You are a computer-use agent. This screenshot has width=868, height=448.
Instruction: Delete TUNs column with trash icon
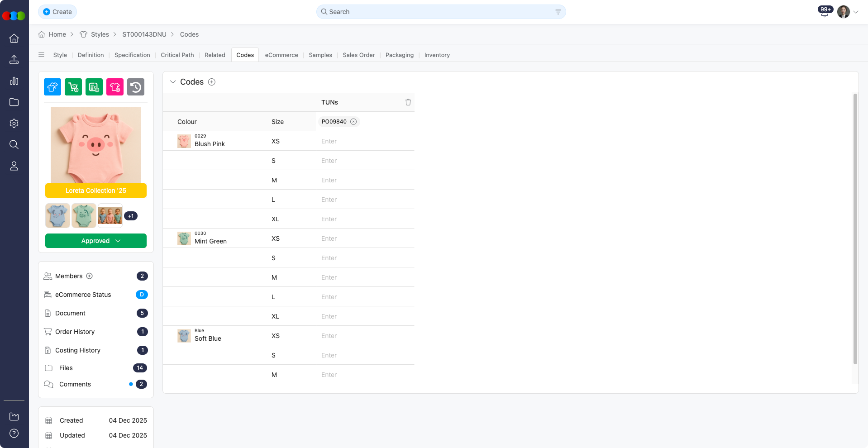click(408, 102)
